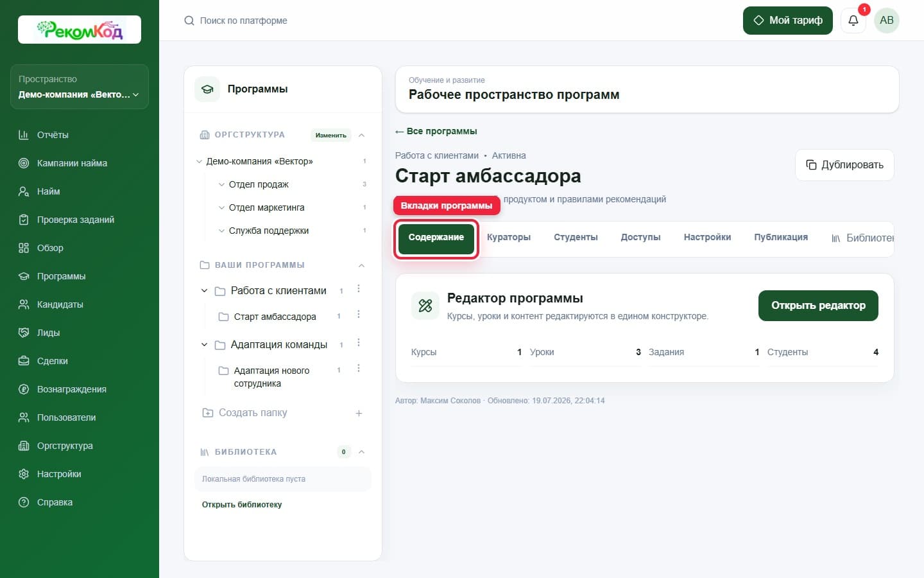Click Создать папку label
The image size is (924, 578).
point(253,413)
